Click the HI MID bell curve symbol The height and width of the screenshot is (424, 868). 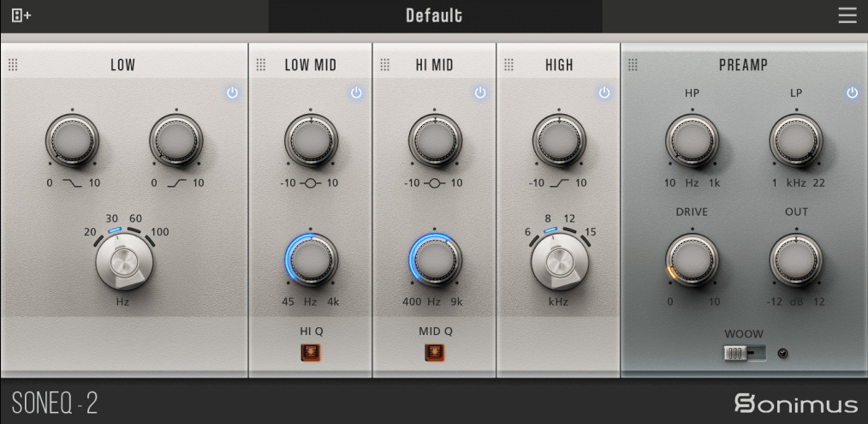click(435, 183)
